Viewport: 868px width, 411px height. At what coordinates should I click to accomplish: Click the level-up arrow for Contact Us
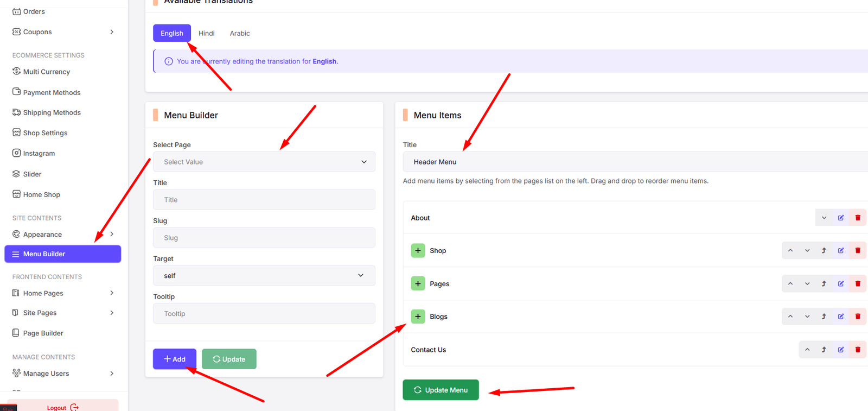pos(824,350)
